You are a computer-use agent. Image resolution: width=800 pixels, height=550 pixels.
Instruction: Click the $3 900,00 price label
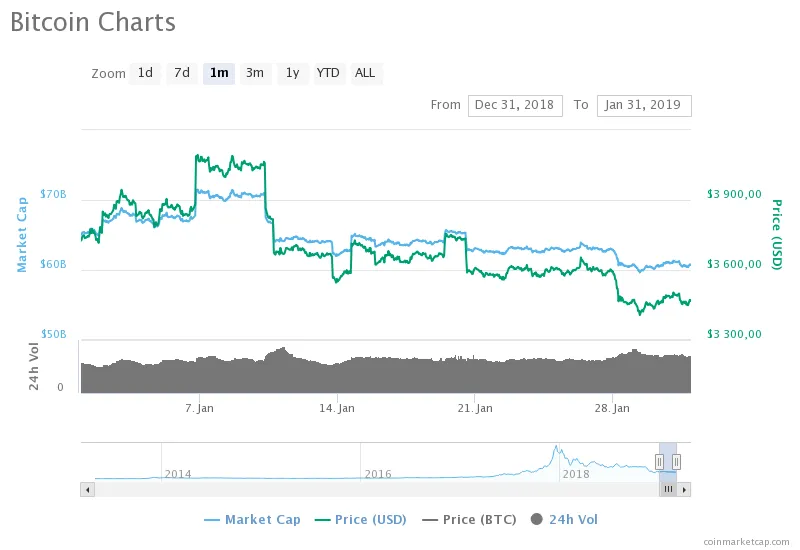[734, 194]
